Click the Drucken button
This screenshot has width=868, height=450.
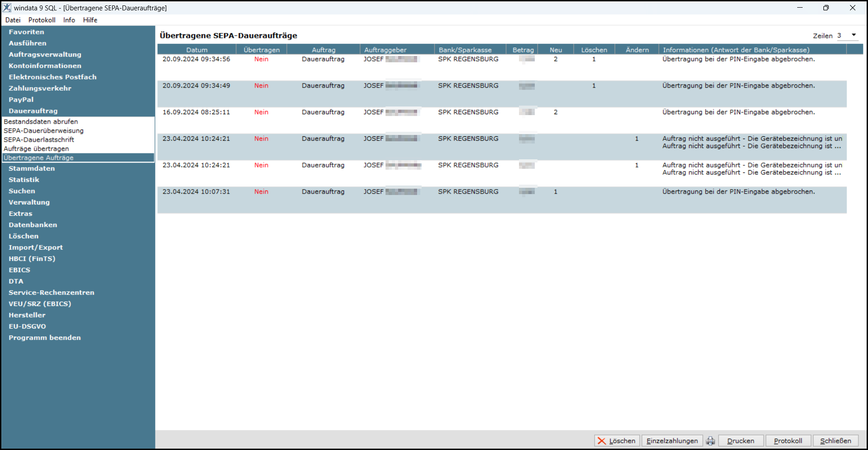[740, 441]
